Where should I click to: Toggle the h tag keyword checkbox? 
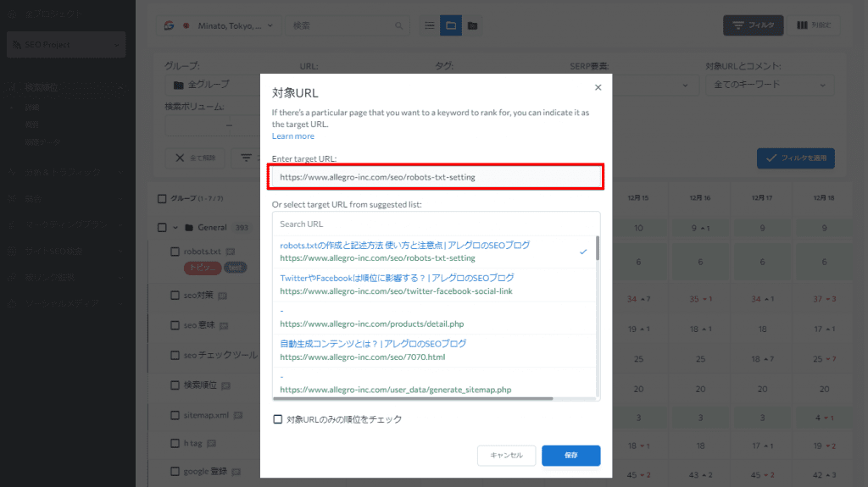[175, 443]
